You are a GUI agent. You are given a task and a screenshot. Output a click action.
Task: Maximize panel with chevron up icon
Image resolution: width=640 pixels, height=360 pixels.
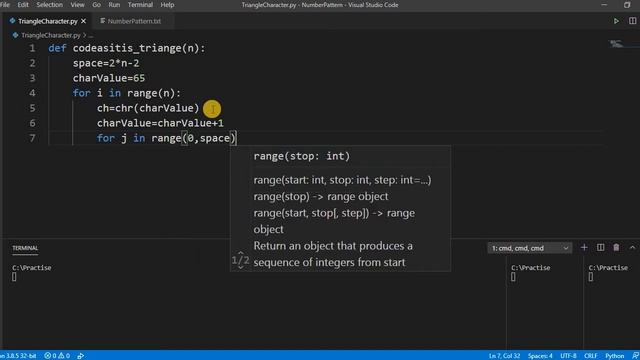tap(632, 247)
